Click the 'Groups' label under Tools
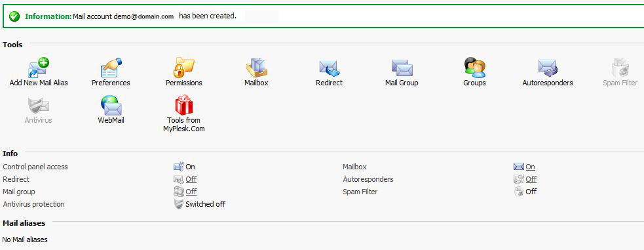This screenshot has height=250, width=644. [x=474, y=83]
